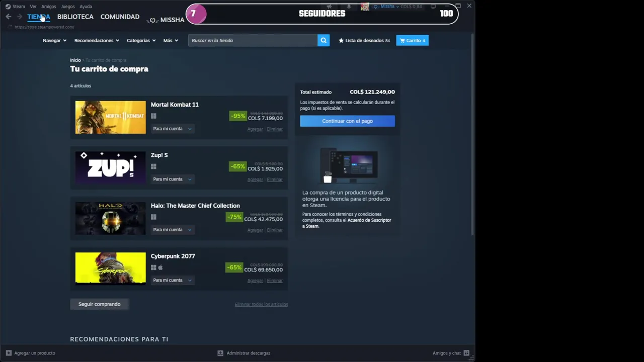The width and height of the screenshot is (644, 362).
Task: Go forward with the right arrow
Action: [20, 17]
